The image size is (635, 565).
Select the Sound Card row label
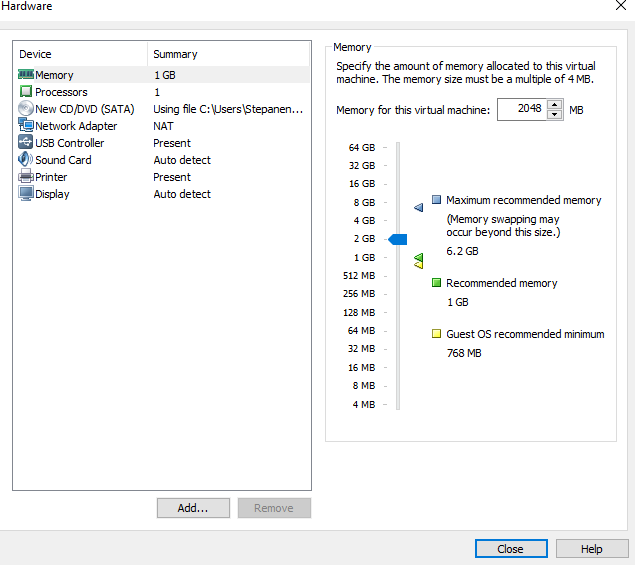pos(63,160)
